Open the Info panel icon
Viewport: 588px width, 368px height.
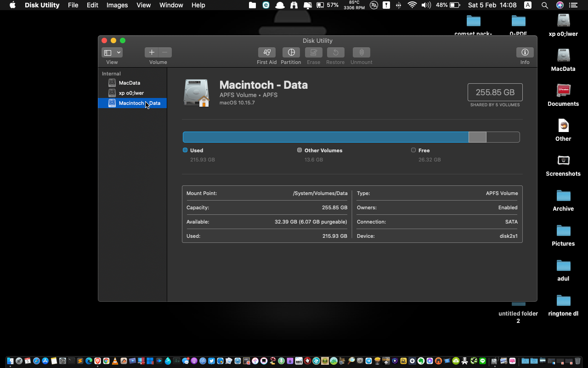click(x=525, y=52)
